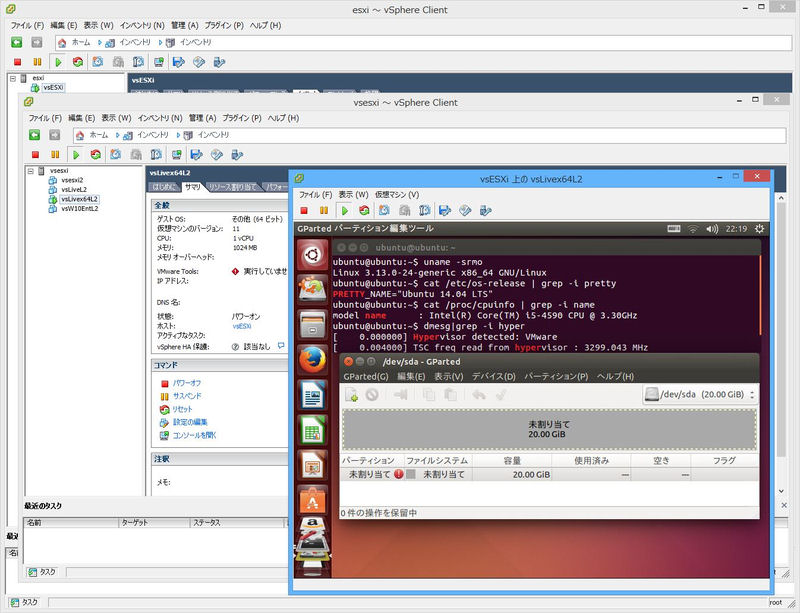Collapse the esxi tree node in the back window
The height and width of the screenshot is (613, 800).
12,77
